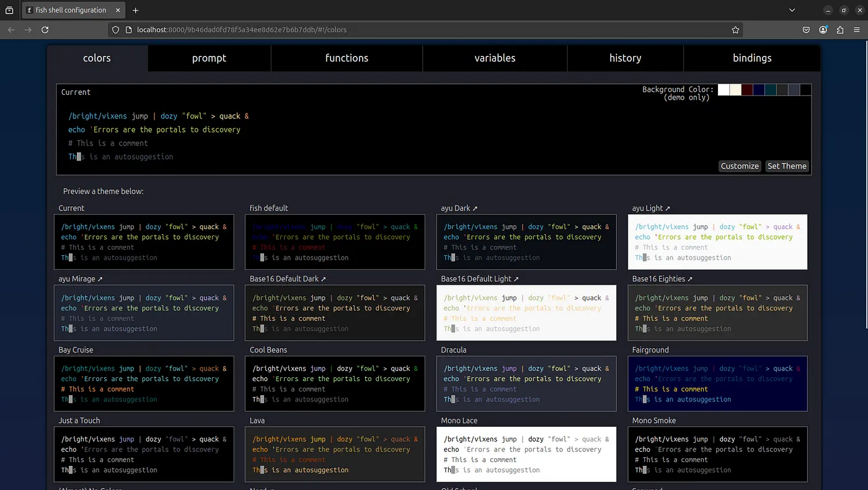The width and height of the screenshot is (868, 490).
Task: Preview the Base16 Default Dark theme
Action: (x=335, y=313)
